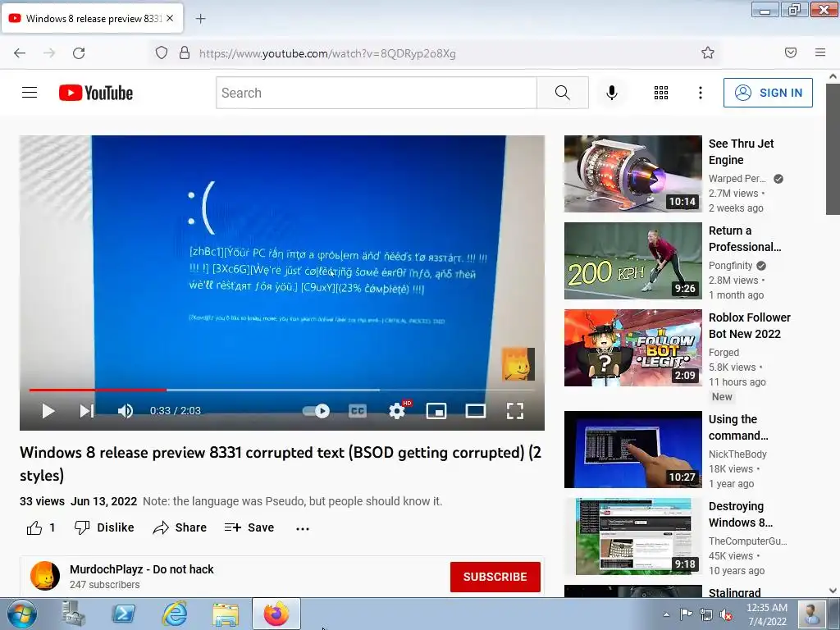This screenshot has width=840, height=630.
Task: Focus the YouTube search box
Action: click(x=377, y=93)
